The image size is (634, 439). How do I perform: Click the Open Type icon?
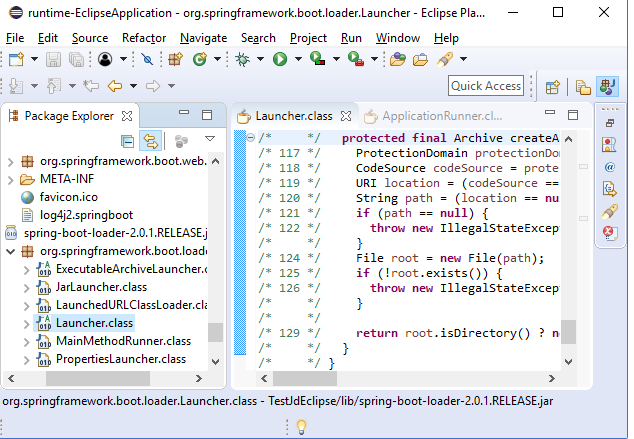[x=398, y=59]
